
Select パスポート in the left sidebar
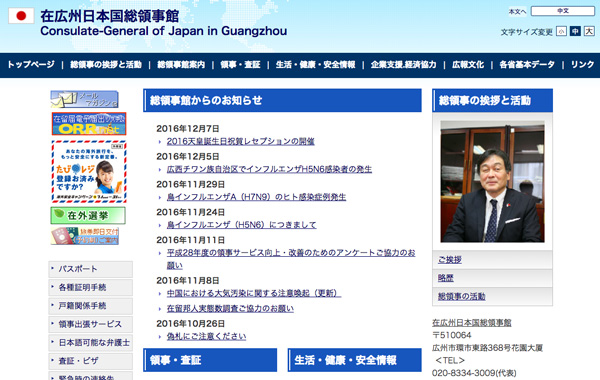click(x=91, y=269)
